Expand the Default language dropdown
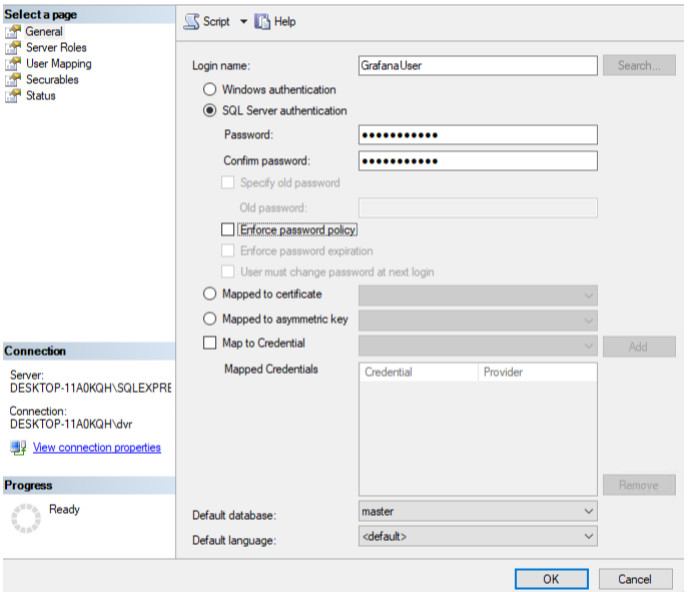 click(588, 536)
